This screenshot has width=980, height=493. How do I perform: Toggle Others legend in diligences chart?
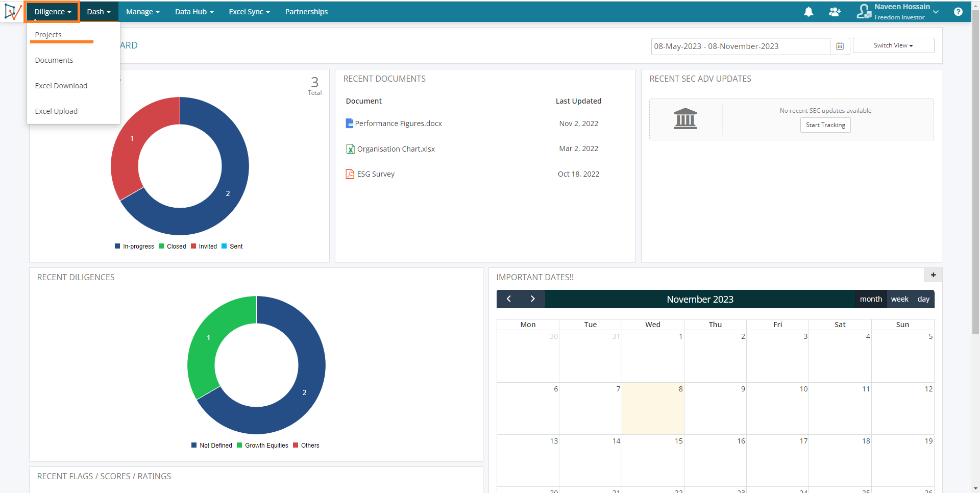[306, 446]
